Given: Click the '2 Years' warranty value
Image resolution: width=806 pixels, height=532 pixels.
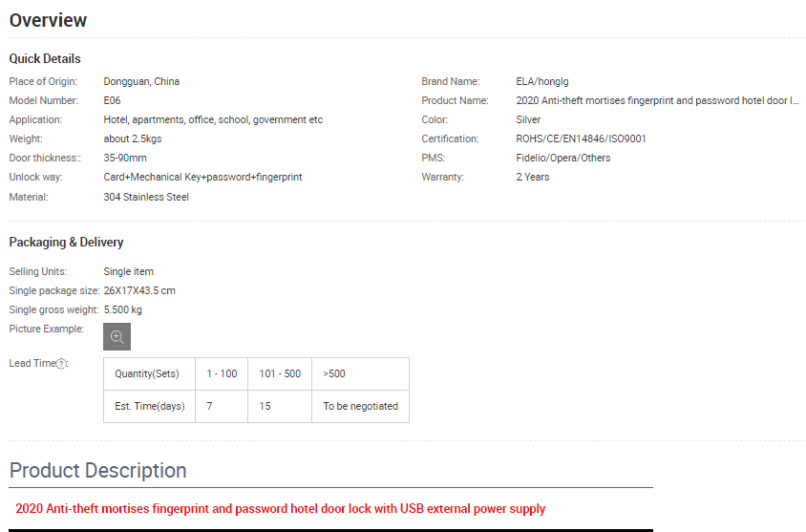Looking at the screenshot, I should tap(532, 177).
